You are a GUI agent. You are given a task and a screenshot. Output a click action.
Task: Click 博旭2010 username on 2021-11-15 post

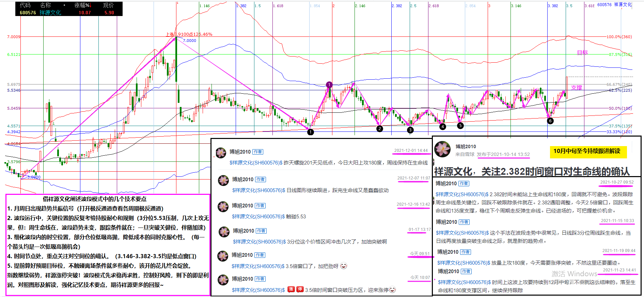coord(446,222)
